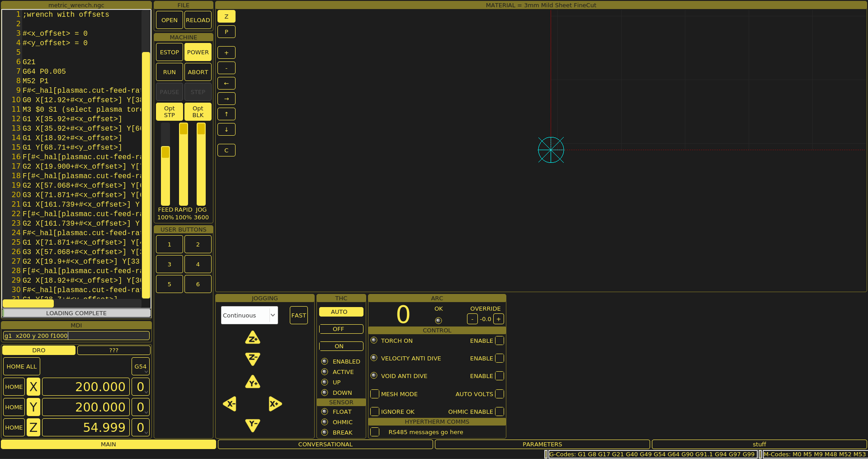The height and width of the screenshot is (459, 868).
Task: Increase arc override with plus button
Action: click(x=499, y=319)
